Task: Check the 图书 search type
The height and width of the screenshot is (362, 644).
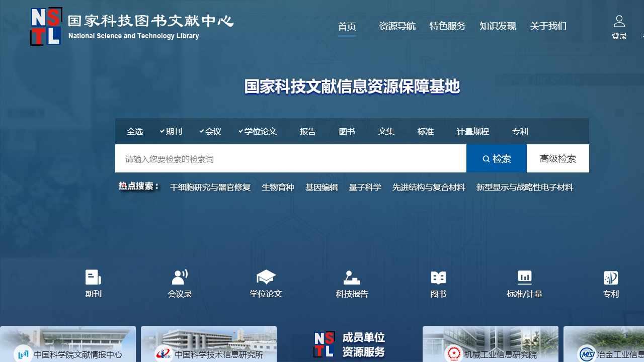Action: [x=347, y=131]
